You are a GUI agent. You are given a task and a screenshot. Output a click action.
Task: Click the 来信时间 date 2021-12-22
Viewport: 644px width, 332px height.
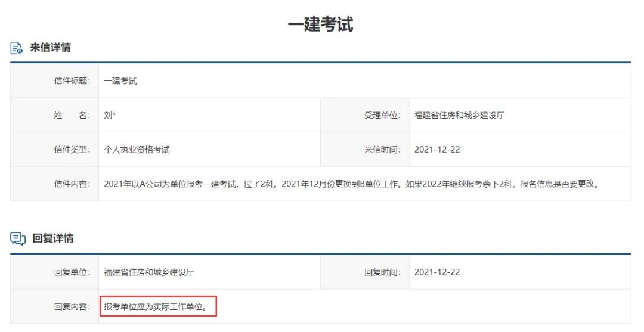click(x=437, y=150)
